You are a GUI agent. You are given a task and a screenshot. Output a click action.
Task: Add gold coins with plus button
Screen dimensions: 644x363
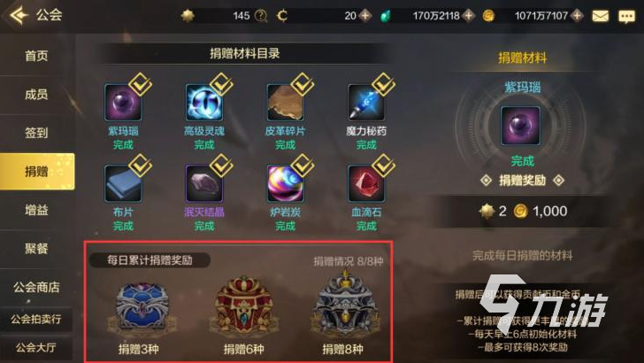coord(577,16)
